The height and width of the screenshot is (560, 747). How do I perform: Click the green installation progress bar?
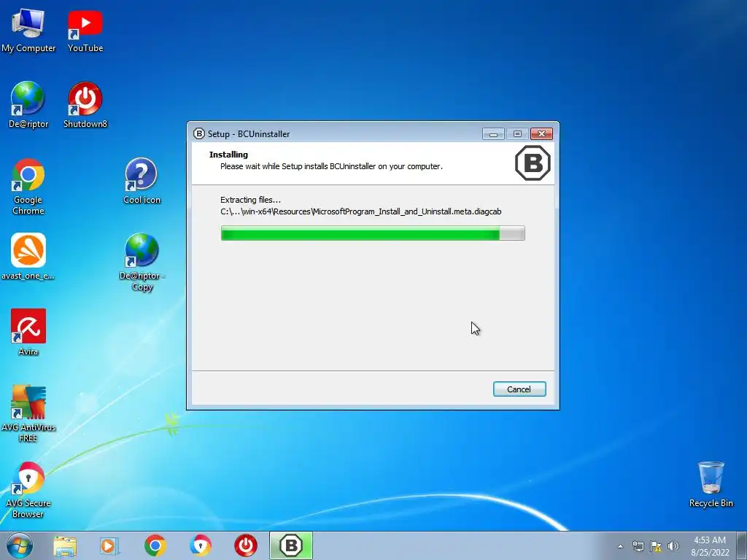(373, 233)
